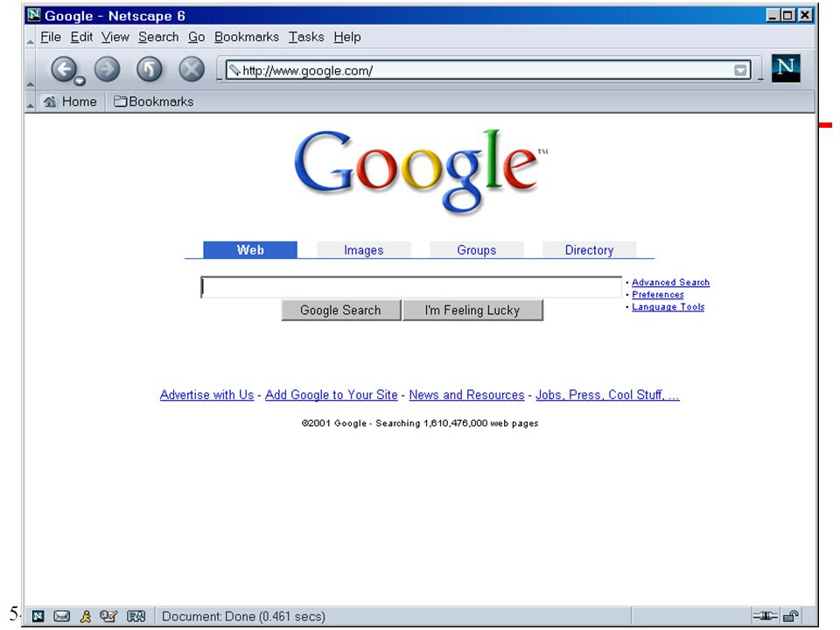The height and width of the screenshot is (630, 840).
Task: Switch to the Directory tab
Action: tap(589, 249)
